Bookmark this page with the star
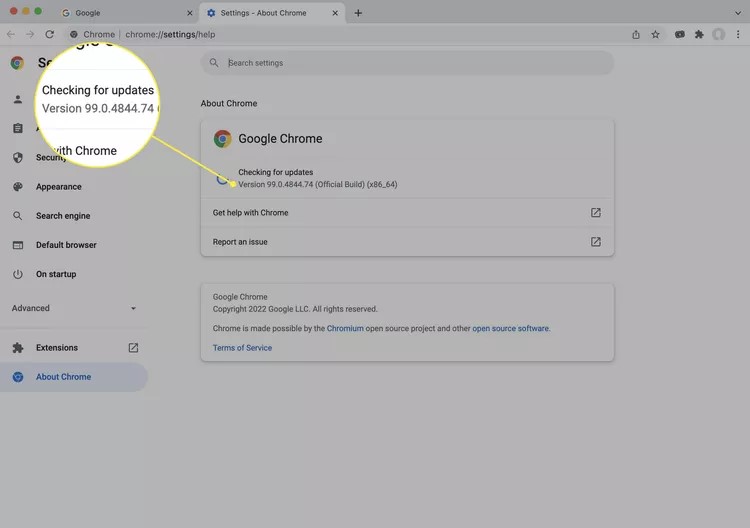The image size is (750, 528). [x=655, y=34]
